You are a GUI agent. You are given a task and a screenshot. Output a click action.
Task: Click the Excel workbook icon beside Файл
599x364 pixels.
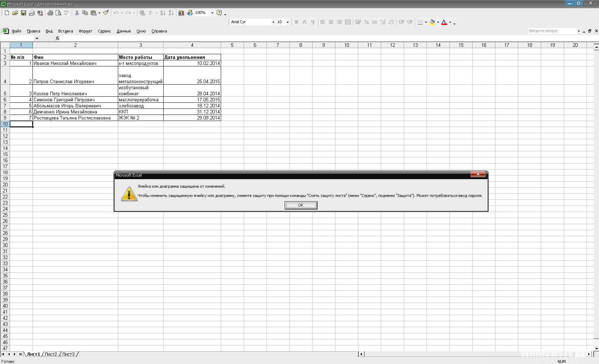[5, 31]
